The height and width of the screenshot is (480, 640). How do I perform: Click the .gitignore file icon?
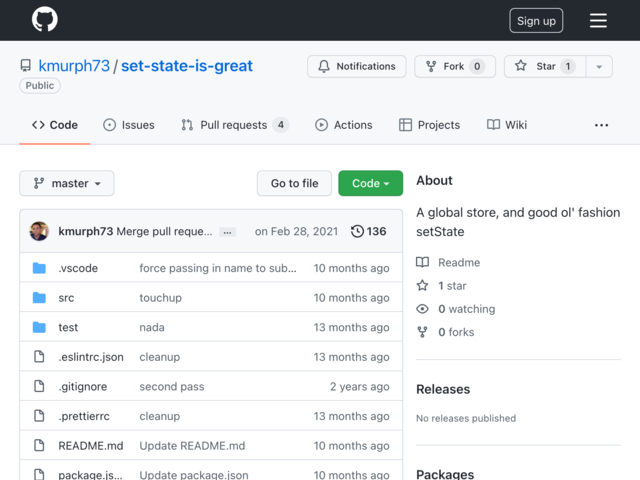point(39,386)
